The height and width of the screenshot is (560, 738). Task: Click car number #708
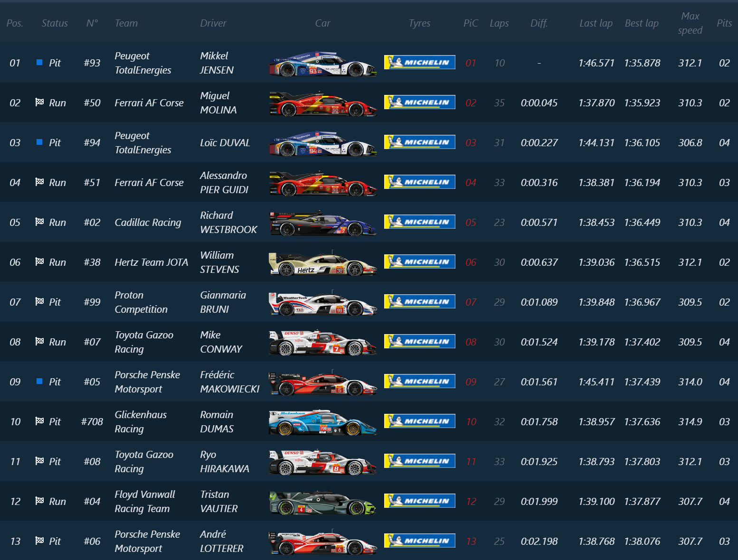(92, 421)
